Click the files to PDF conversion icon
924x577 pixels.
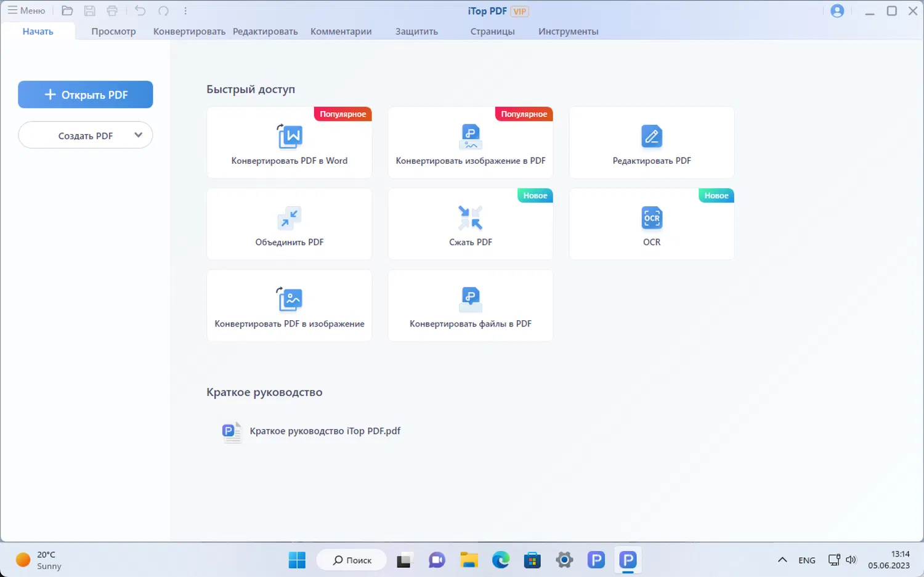tap(471, 299)
